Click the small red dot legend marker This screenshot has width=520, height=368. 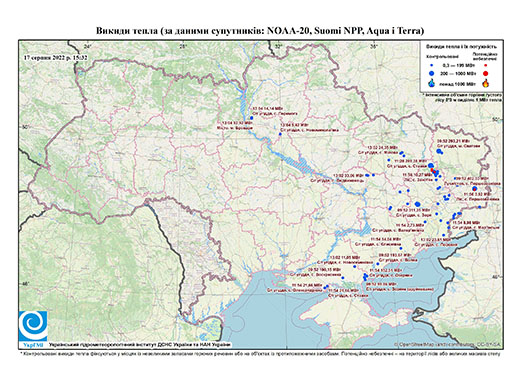pos(486,66)
